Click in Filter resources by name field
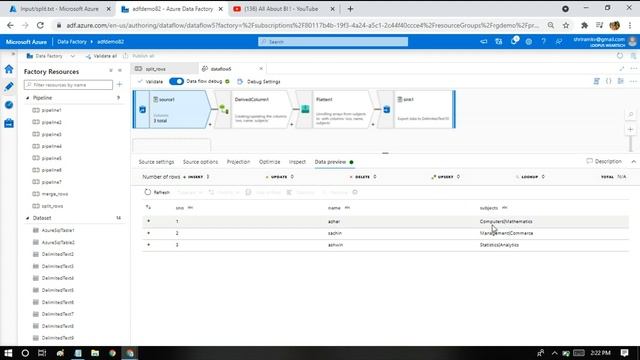This screenshot has height=360, width=640. [68, 85]
